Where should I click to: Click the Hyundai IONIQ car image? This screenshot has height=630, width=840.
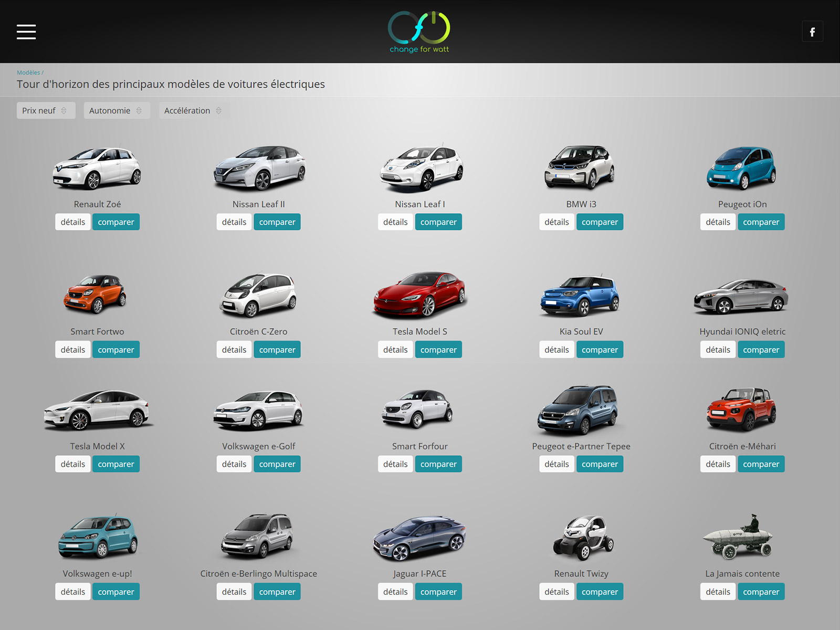click(x=741, y=297)
